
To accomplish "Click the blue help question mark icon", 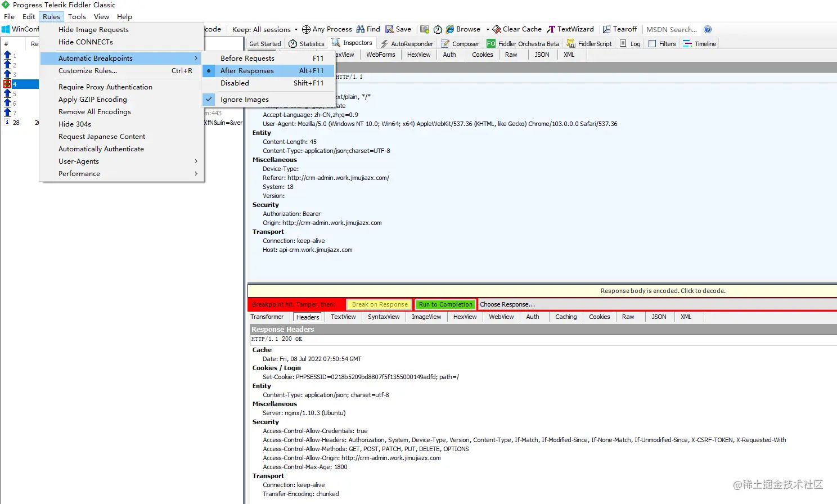I will (x=708, y=29).
